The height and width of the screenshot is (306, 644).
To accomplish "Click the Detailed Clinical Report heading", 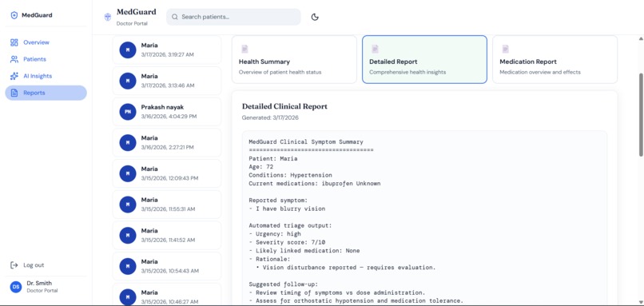I will 284,106.
